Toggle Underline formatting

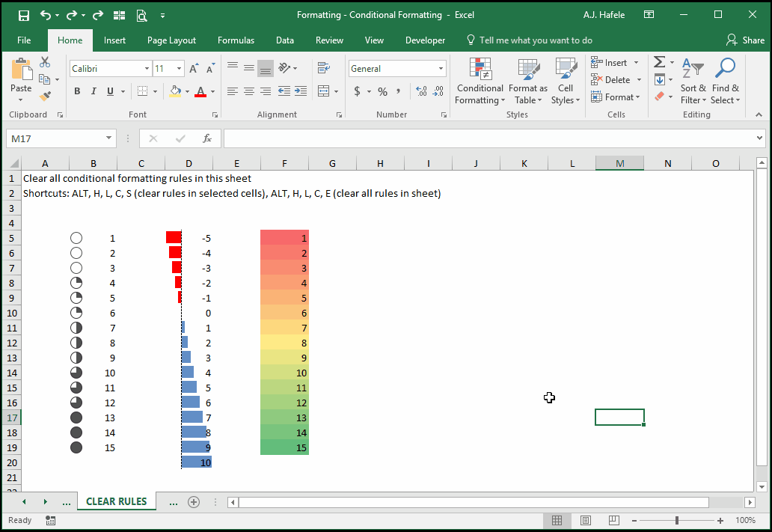coord(110,91)
